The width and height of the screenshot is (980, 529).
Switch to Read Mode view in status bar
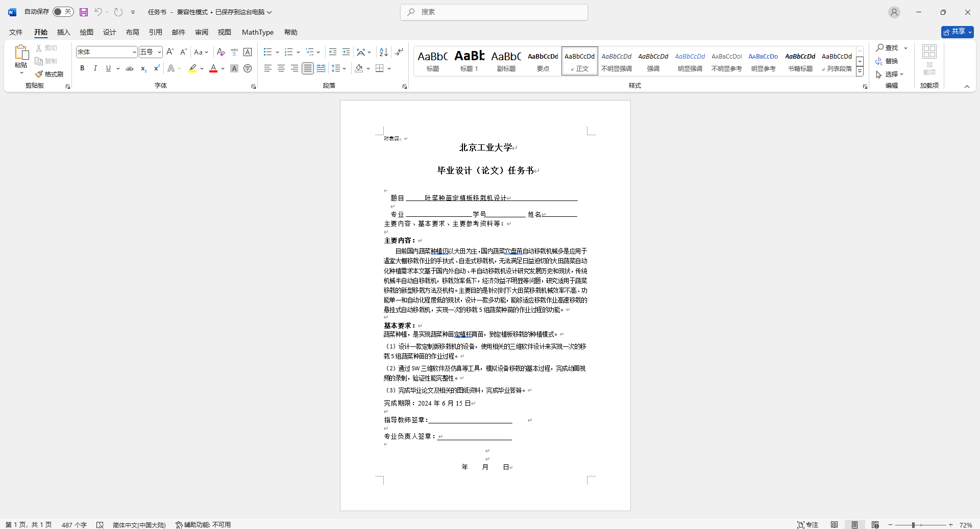click(834, 524)
